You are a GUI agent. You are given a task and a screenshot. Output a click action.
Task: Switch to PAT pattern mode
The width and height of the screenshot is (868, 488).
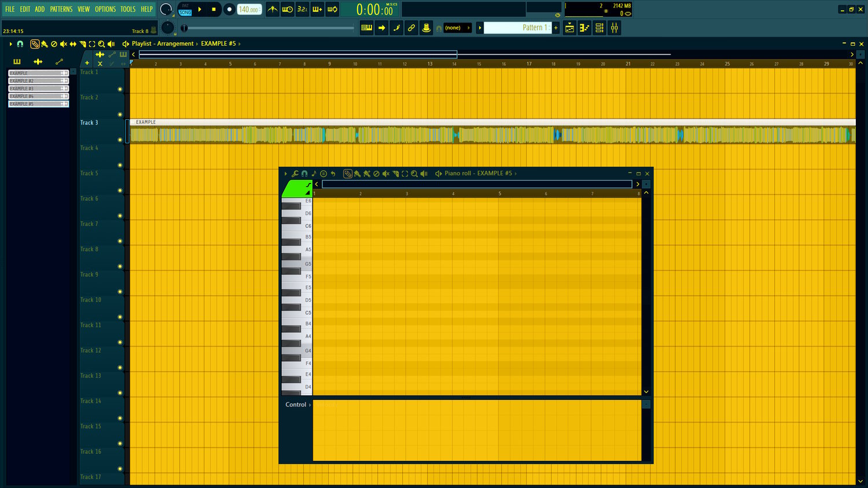(x=185, y=6)
